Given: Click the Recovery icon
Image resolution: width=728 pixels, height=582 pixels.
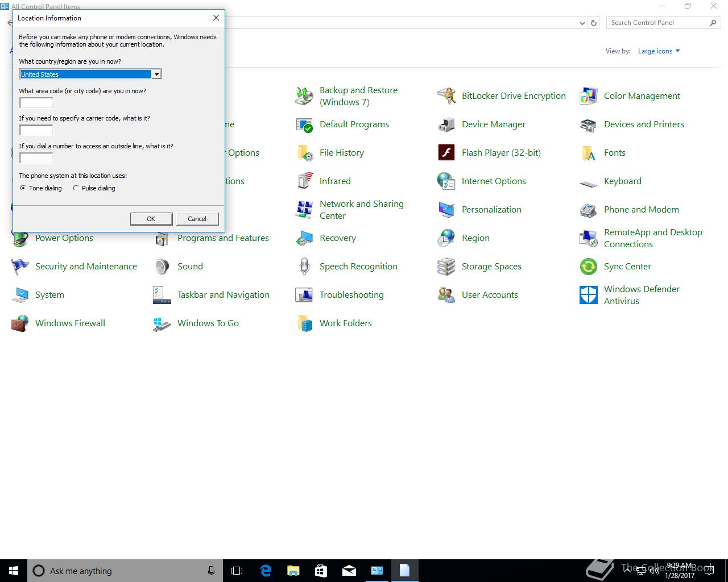Looking at the screenshot, I should 304,238.
